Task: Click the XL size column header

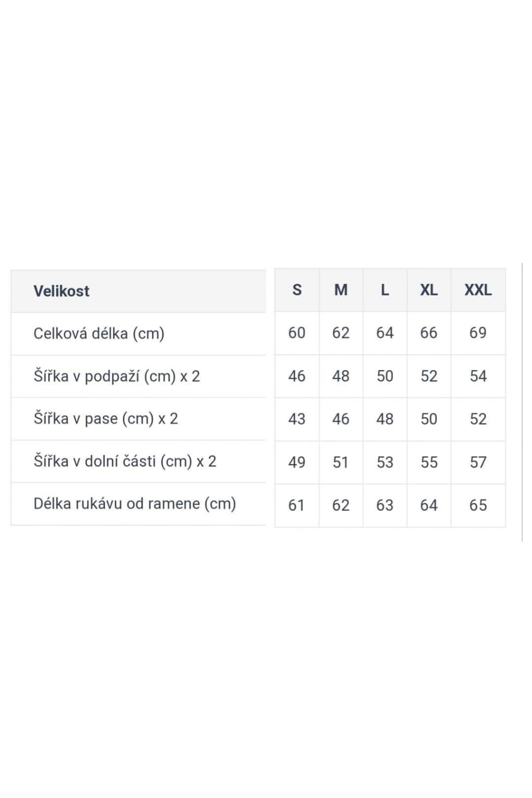Action: pos(429,290)
